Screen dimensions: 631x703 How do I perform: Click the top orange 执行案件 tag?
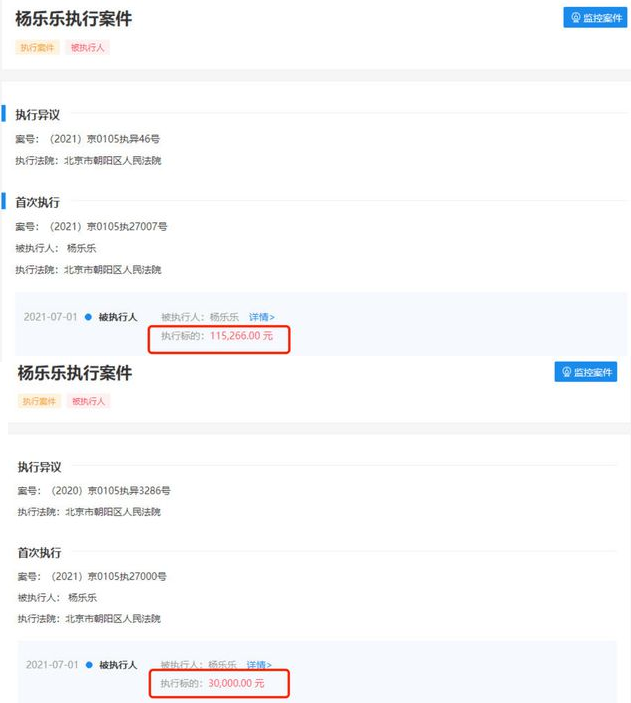pyautogui.click(x=37, y=48)
